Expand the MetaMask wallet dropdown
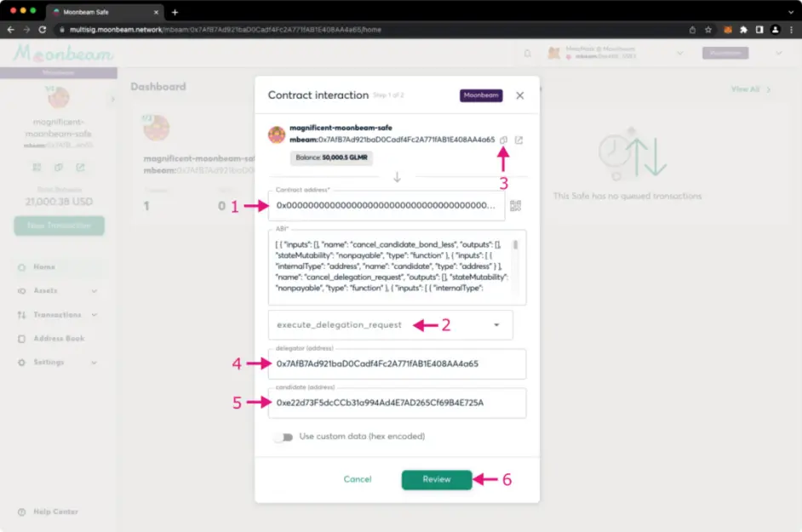802x532 pixels. 679,53
